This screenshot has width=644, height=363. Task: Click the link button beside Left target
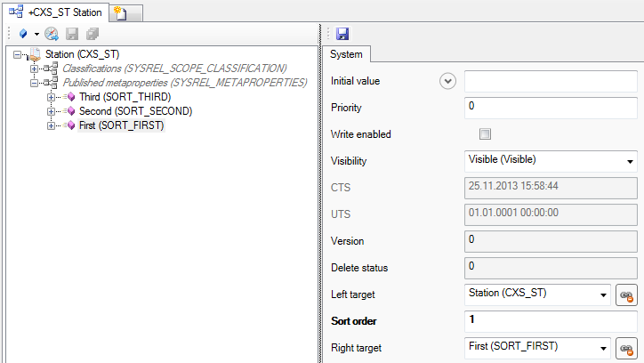click(627, 294)
